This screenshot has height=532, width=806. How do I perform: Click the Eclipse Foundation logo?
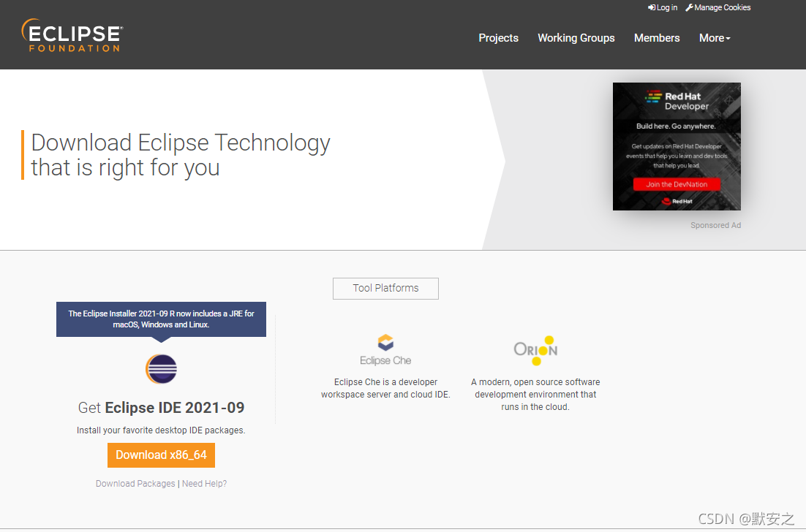72,35
